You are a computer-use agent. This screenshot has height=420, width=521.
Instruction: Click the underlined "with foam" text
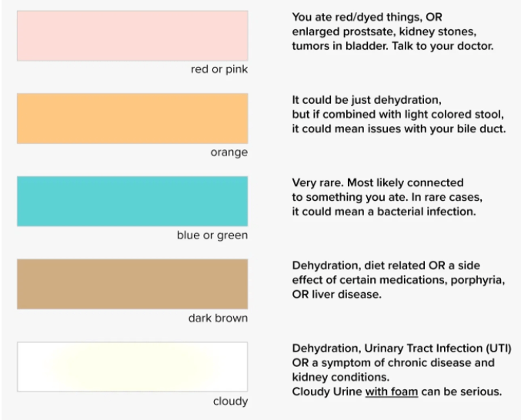coord(392,391)
